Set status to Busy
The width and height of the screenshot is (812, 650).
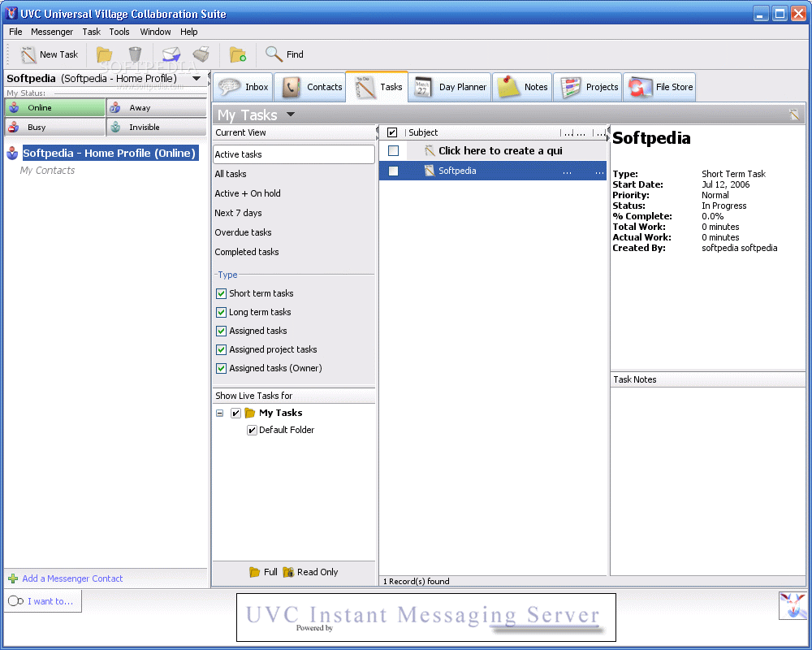pyautogui.click(x=54, y=127)
